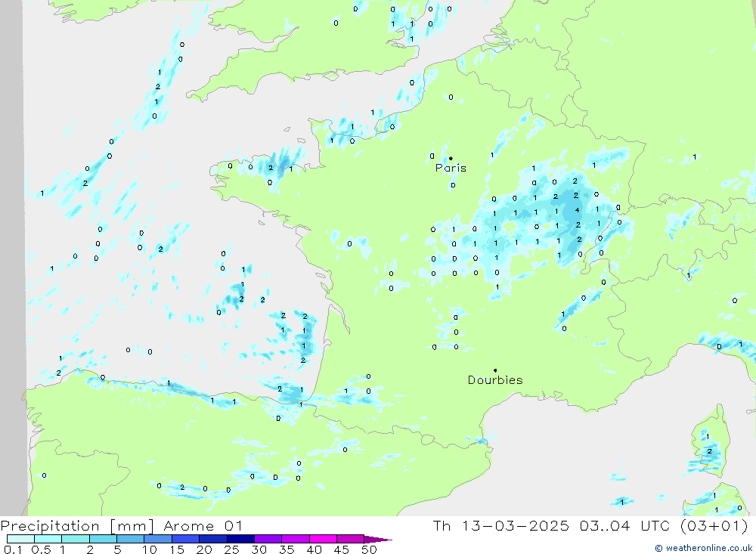
Task: Click the 'Precipitation [mm]' title text
Action: (77, 526)
